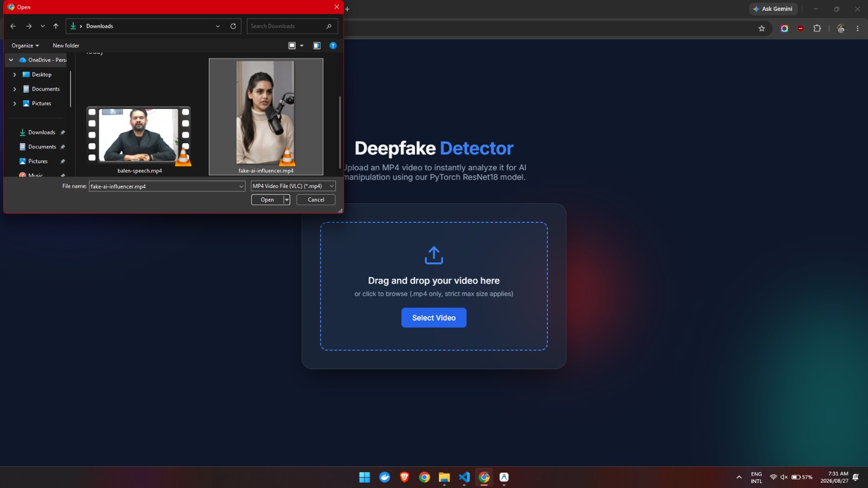Go forward in Open dialog navigation
868x488 pixels.
(29, 26)
